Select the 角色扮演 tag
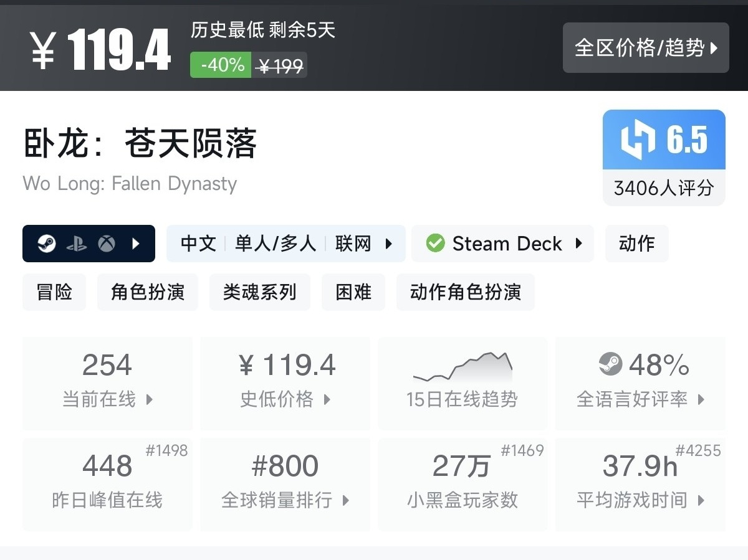The image size is (748, 560). pos(148,292)
